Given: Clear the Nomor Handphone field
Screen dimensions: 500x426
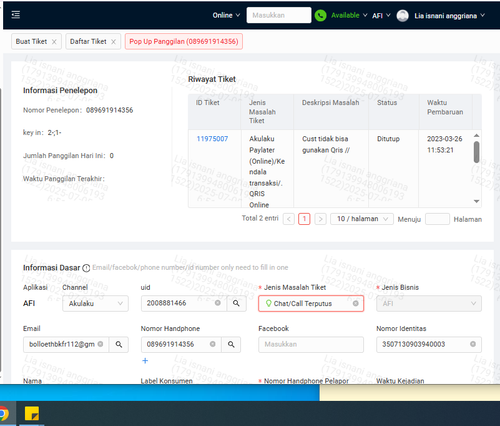Looking at the screenshot, I should coord(213,344).
